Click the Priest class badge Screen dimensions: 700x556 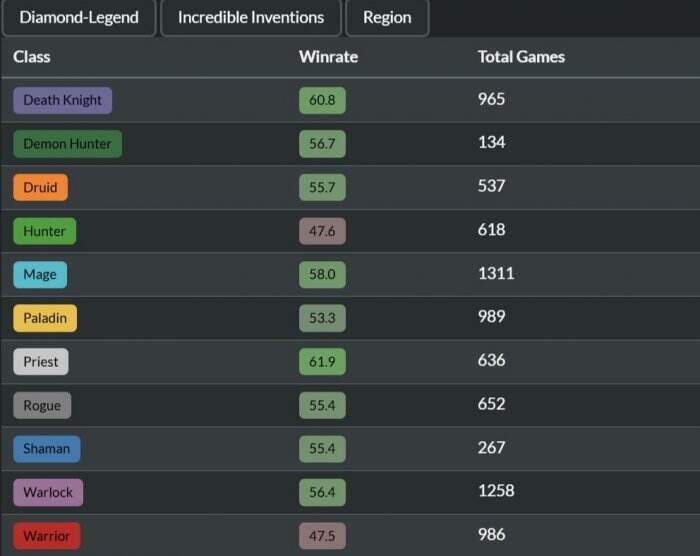pos(41,361)
